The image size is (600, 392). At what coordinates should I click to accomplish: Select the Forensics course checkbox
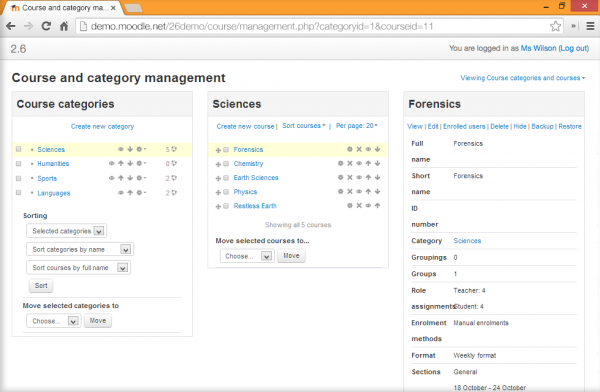point(226,149)
